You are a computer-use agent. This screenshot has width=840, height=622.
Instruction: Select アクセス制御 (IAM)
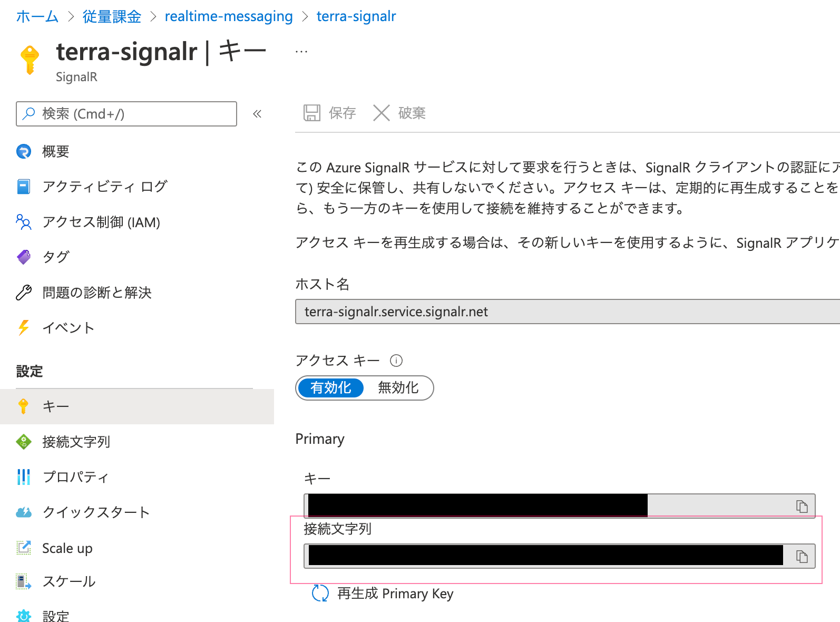pyautogui.click(x=101, y=222)
